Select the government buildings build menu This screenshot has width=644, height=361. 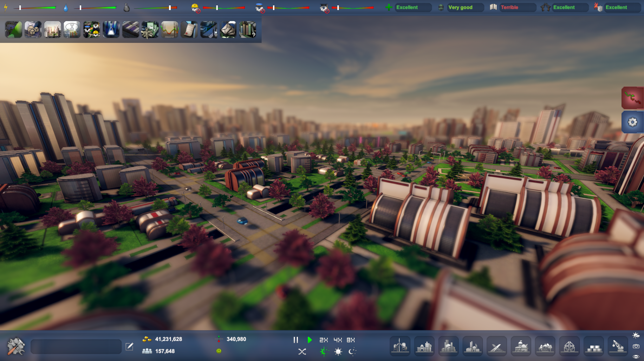[x=521, y=346]
